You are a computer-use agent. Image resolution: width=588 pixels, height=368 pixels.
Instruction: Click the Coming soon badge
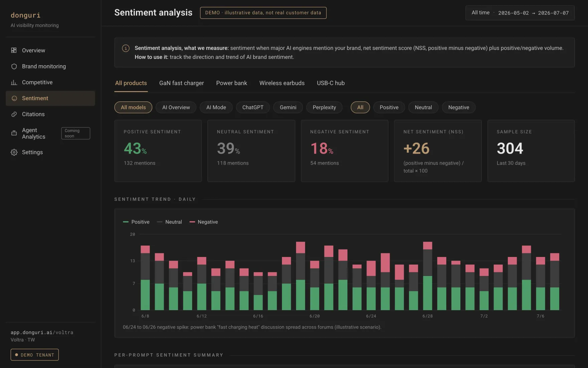tap(76, 133)
